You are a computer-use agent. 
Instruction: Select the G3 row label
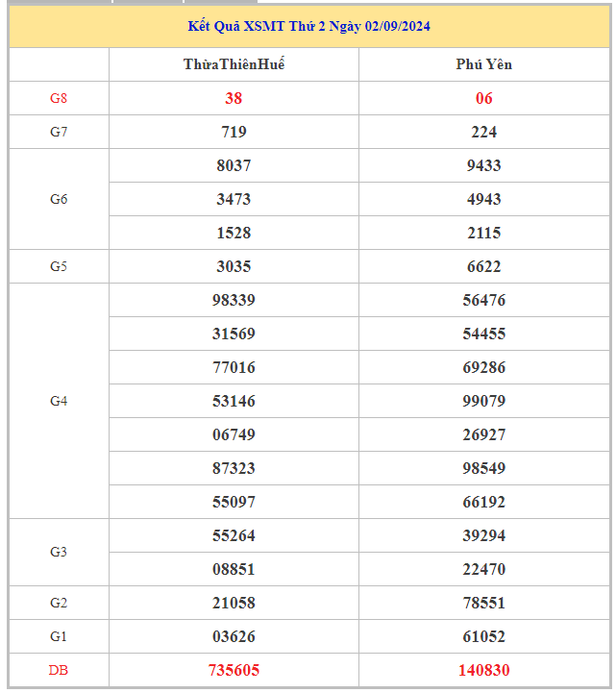click(x=59, y=552)
